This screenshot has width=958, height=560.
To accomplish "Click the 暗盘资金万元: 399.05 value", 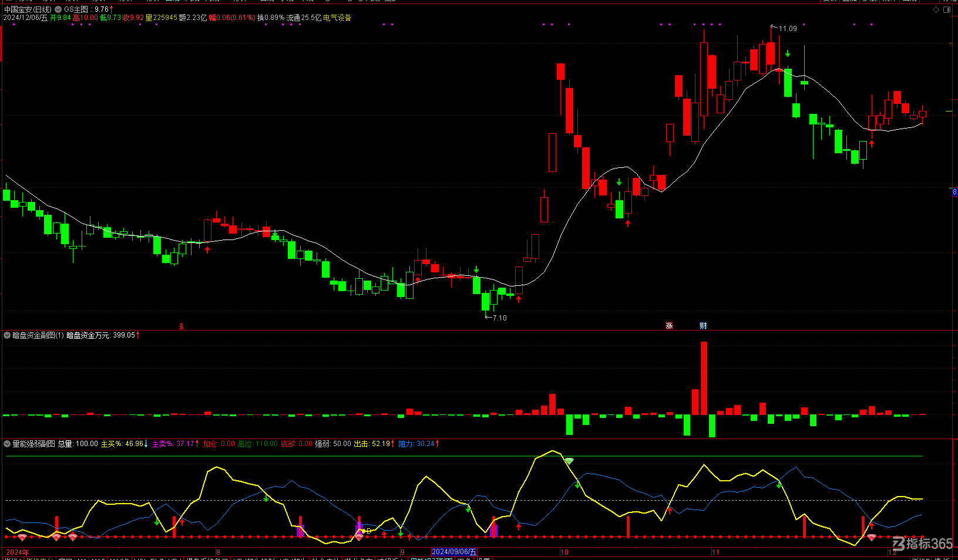I will [100, 335].
